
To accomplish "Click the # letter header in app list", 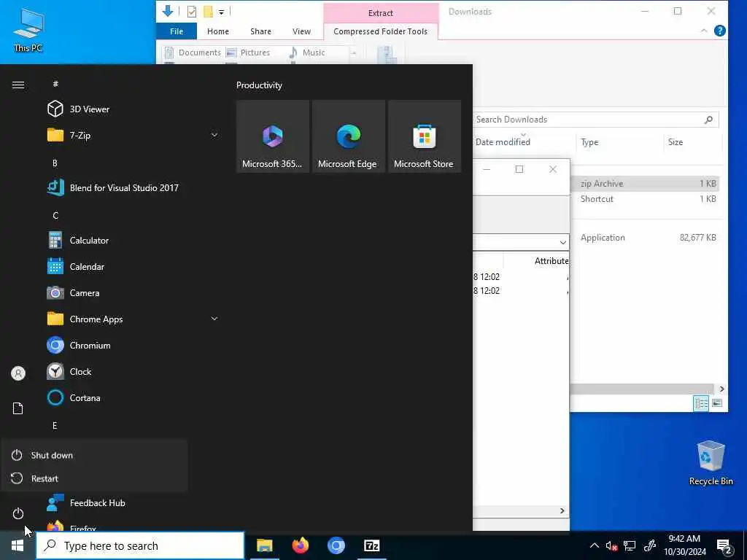I will tap(55, 84).
